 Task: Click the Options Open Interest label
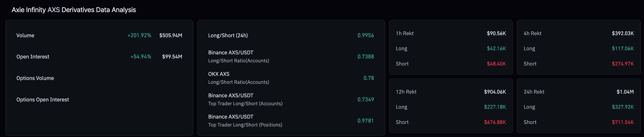click(x=43, y=100)
